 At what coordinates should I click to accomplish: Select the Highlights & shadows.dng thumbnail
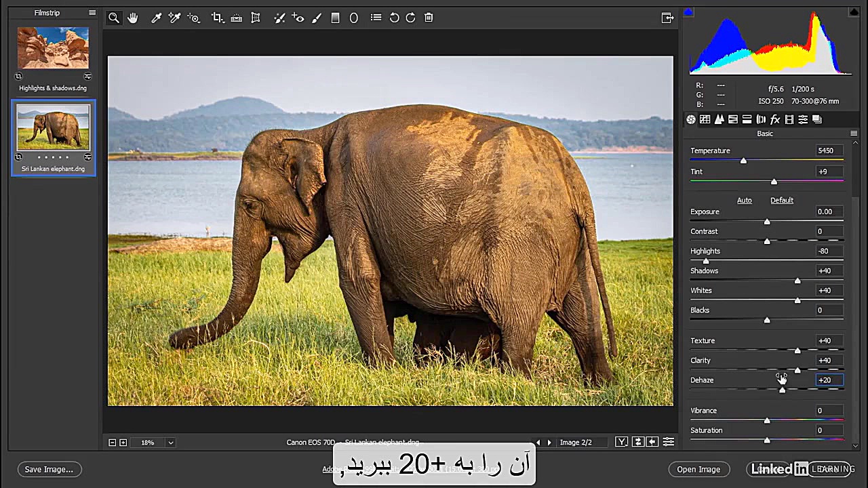pyautogui.click(x=53, y=49)
